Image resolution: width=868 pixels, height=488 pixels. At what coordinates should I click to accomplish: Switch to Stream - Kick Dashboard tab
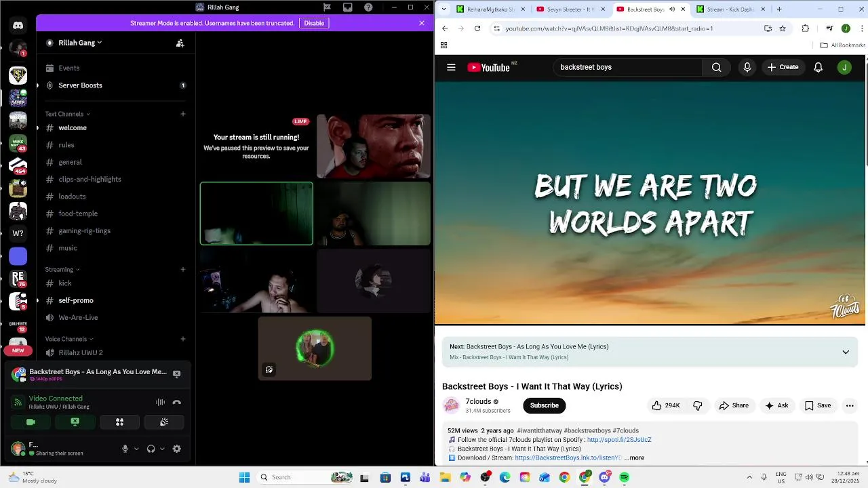(x=731, y=9)
